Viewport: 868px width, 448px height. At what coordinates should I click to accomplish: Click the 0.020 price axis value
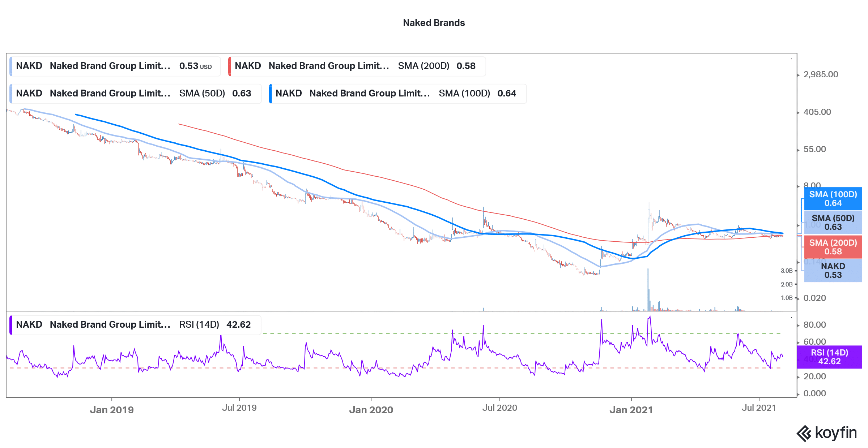[x=815, y=298]
